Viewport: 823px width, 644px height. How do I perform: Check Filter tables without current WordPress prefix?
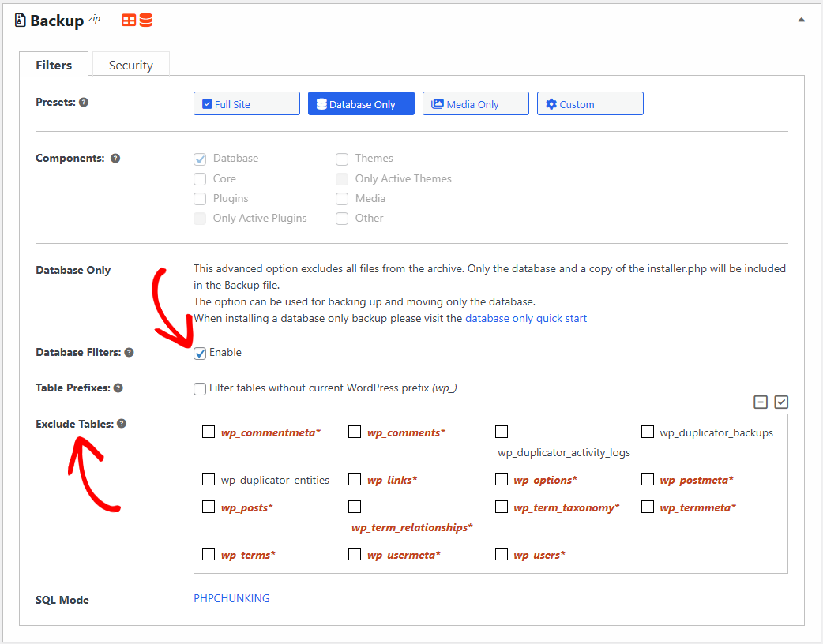click(200, 388)
